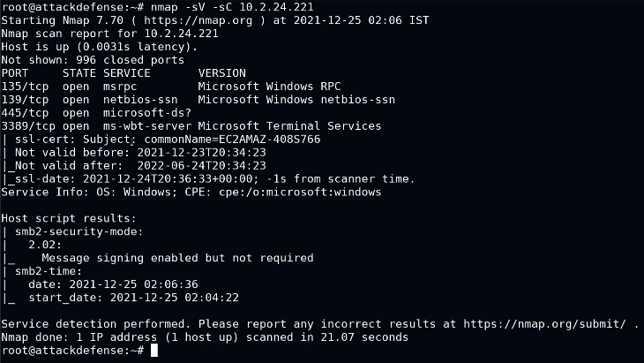Click the terminal cursor block at the last prompt

point(154,351)
